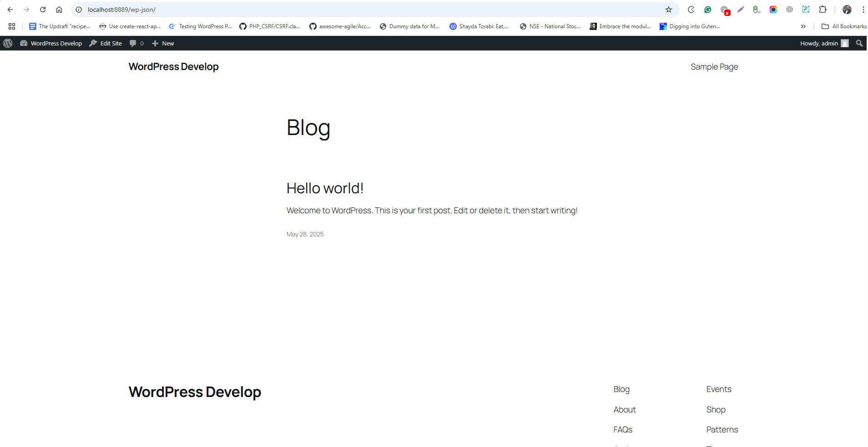Open the Events footer link
Image resolution: width=868 pixels, height=447 pixels.
pos(719,389)
